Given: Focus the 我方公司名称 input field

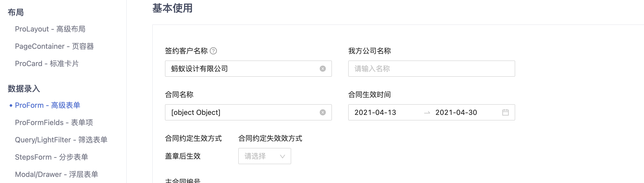Looking at the screenshot, I should pos(431,68).
